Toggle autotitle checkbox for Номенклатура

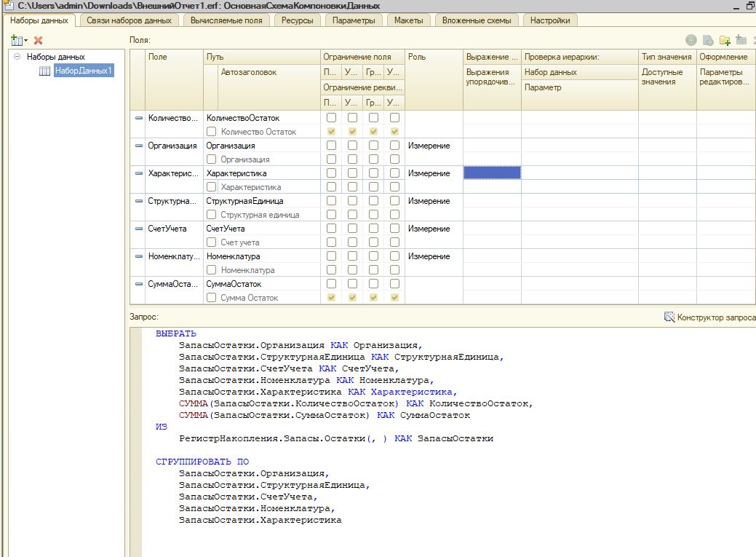[x=211, y=270]
